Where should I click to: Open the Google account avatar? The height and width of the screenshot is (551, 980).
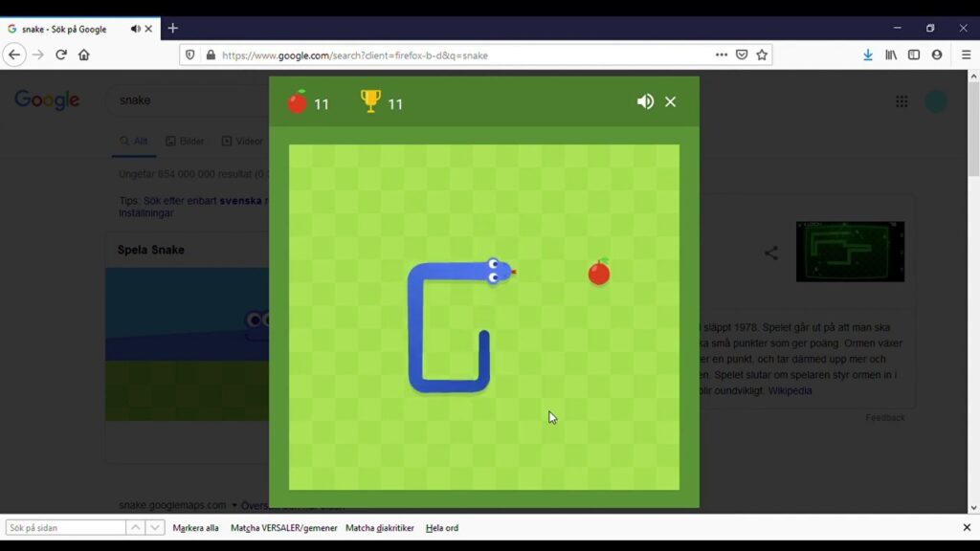click(936, 101)
